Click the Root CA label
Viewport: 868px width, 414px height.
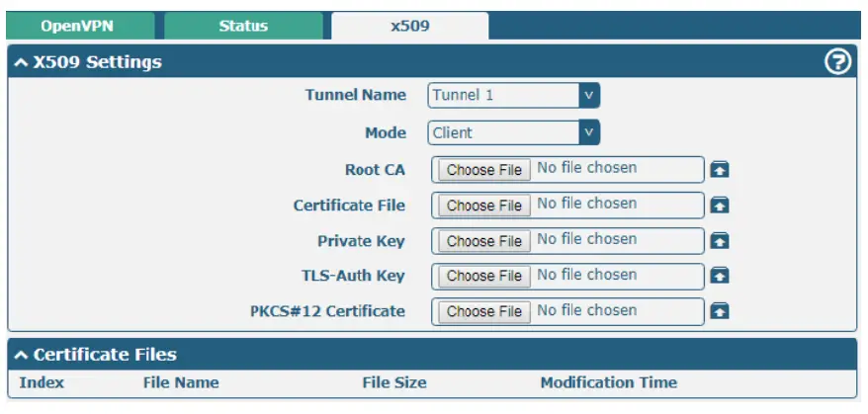[x=376, y=169]
